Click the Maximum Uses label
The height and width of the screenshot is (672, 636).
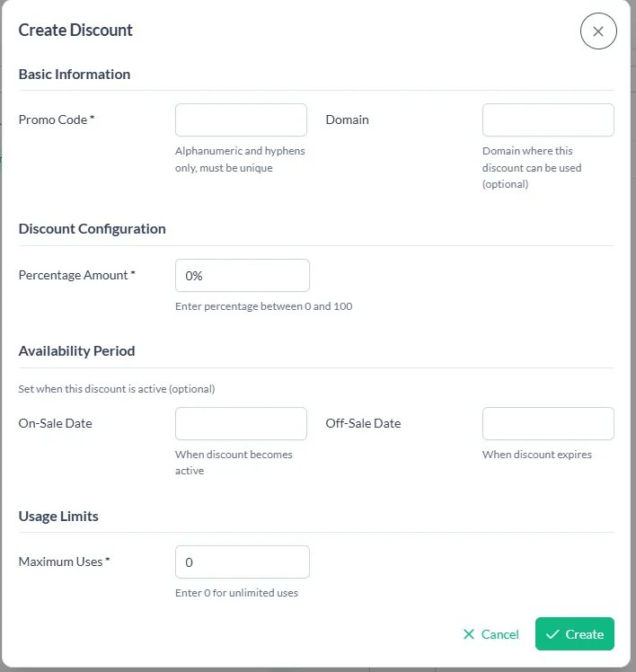tap(65, 561)
